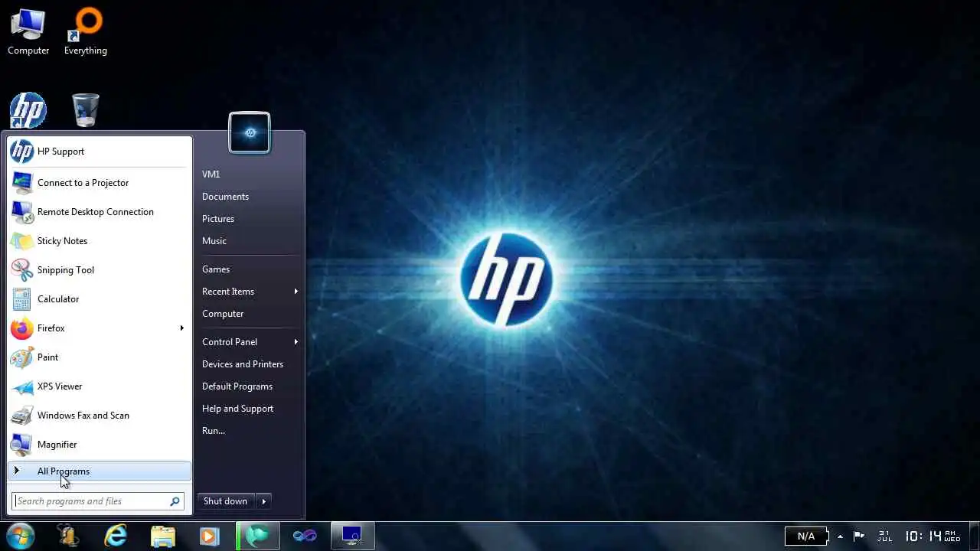
Task: Launch Windows Fax and Scan
Action: [100, 416]
